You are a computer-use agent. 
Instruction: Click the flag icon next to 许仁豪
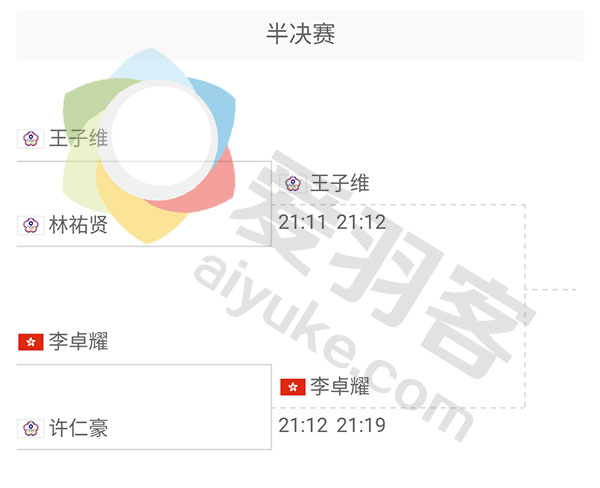click(x=31, y=428)
